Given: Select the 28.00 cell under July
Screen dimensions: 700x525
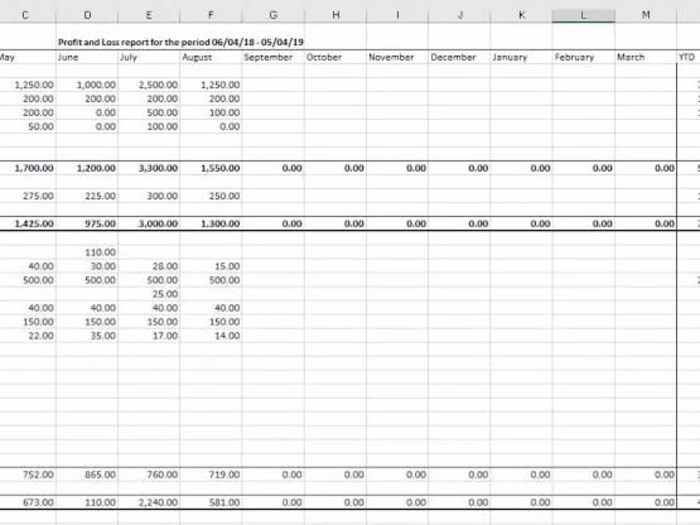Looking at the screenshot, I should coord(149,266).
